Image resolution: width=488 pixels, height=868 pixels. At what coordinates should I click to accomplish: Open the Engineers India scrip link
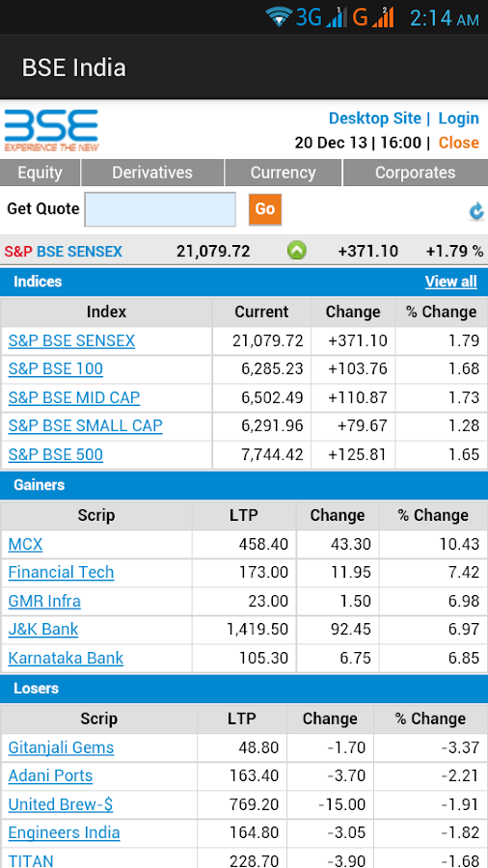(x=65, y=833)
